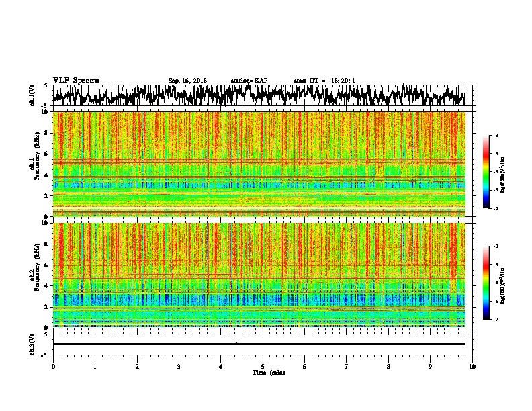The height and width of the screenshot is (411, 532).
Task: Click the ch.1 spectrogram color scale bar
Action: (x=486, y=172)
